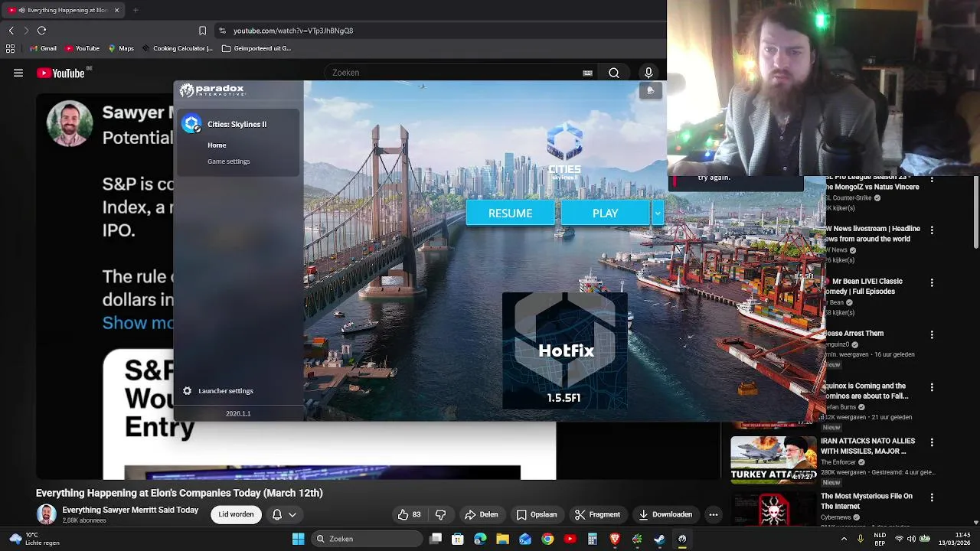Open options menu for Equinox is Coming video
This screenshot has width=980, height=551.
click(932, 387)
